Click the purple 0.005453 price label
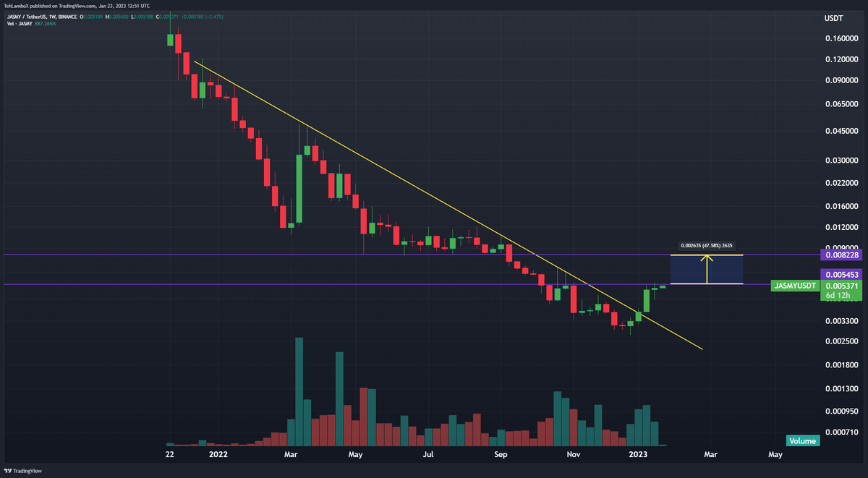This screenshot has width=868, height=478. tap(840, 275)
